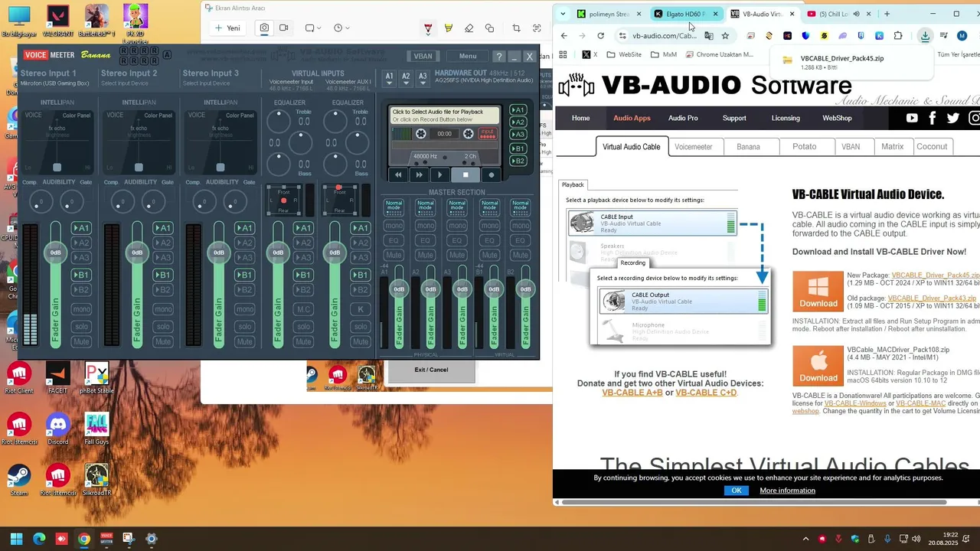Open the VB-Audio Facebook icon link

932,118
